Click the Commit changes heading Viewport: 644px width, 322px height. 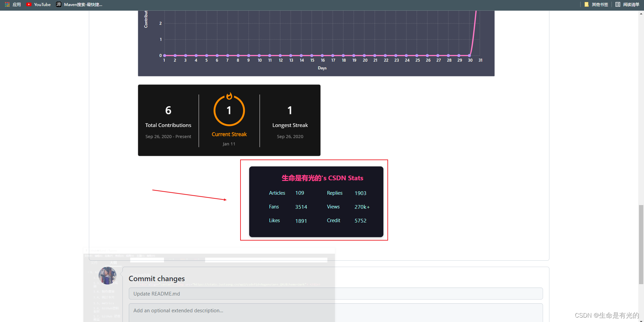point(157,278)
